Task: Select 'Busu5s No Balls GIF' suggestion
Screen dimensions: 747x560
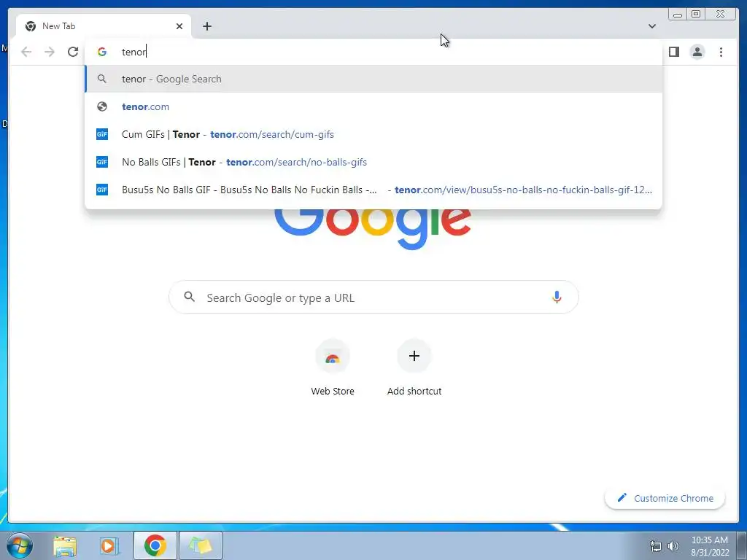Action: [x=373, y=190]
